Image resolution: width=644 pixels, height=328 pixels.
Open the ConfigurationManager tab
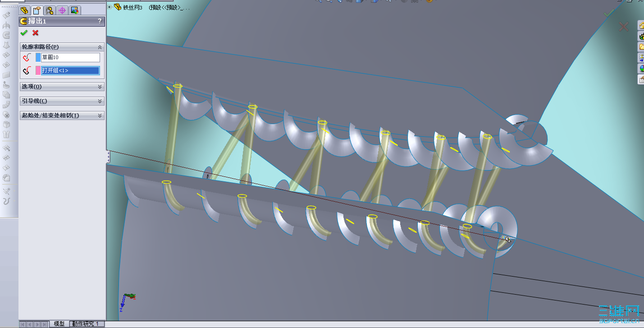[x=50, y=10]
